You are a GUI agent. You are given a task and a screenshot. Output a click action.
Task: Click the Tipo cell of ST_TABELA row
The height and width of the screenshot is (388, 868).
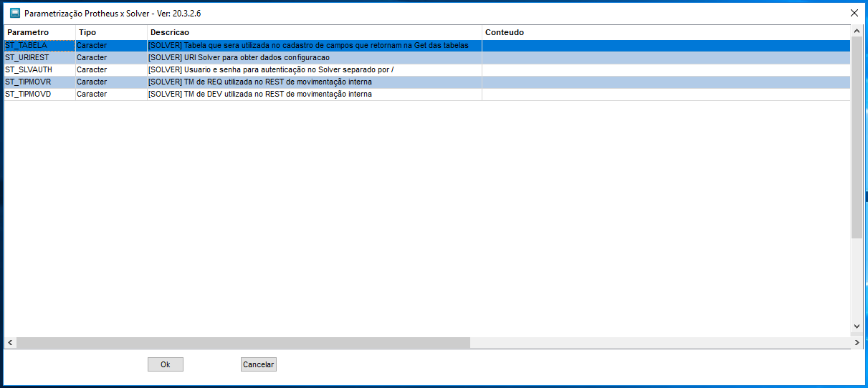111,45
